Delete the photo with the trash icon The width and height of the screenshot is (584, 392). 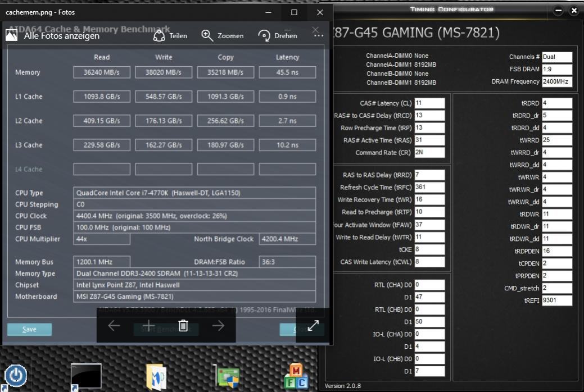(x=183, y=325)
